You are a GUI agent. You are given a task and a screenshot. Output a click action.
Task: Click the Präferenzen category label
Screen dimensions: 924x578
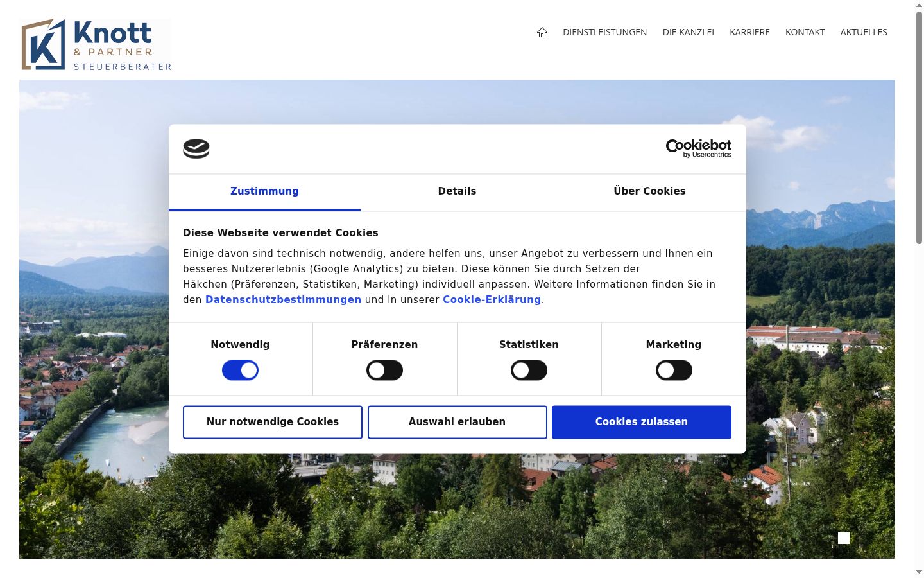coord(384,345)
